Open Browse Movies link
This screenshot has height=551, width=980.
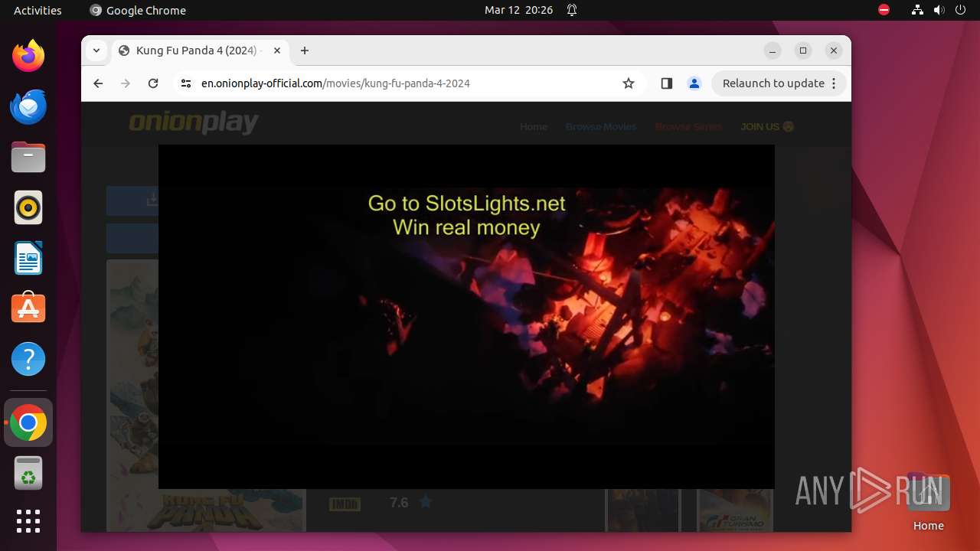601,126
